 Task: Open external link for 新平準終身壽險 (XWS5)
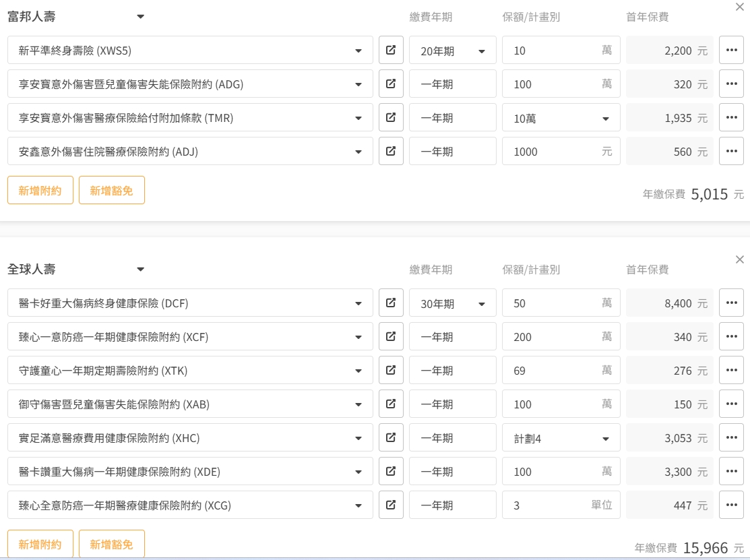(x=391, y=51)
